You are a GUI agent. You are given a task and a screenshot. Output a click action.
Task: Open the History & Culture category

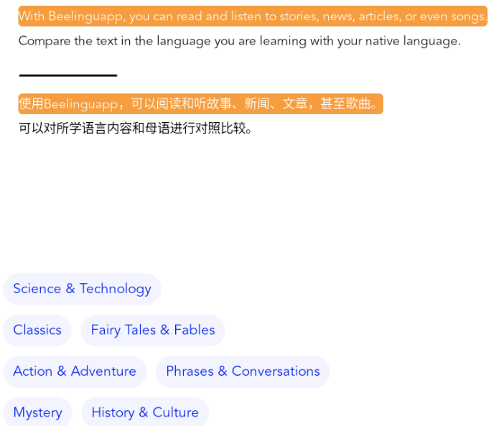pyautogui.click(x=145, y=412)
